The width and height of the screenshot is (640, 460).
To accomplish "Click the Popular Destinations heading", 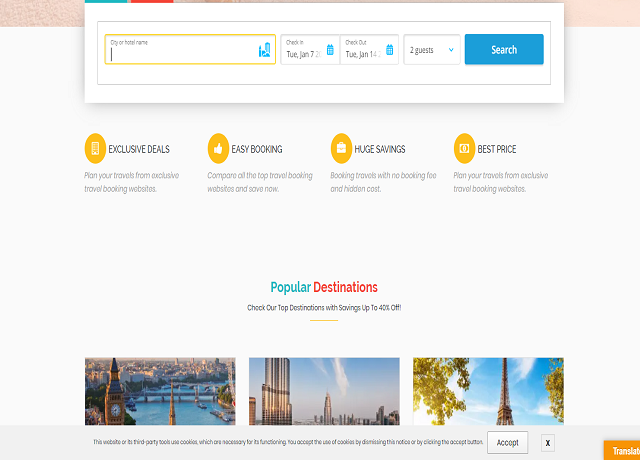I will [x=324, y=287].
